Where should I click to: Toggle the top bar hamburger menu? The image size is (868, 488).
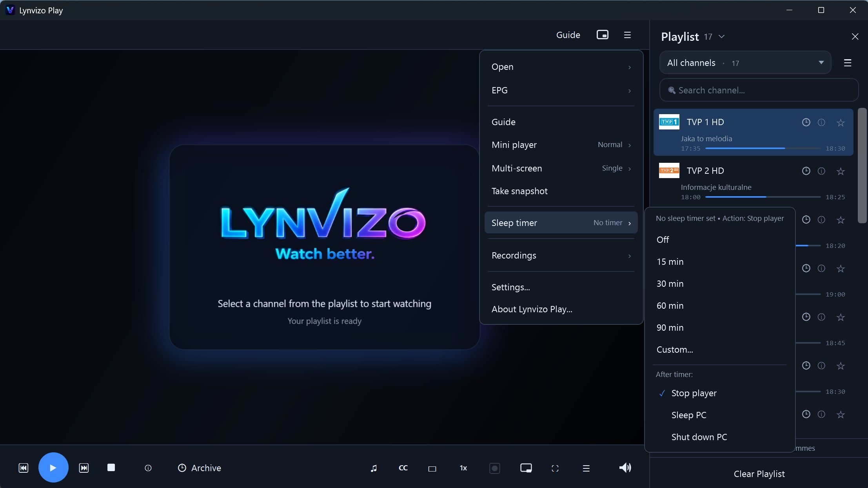point(627,35)
